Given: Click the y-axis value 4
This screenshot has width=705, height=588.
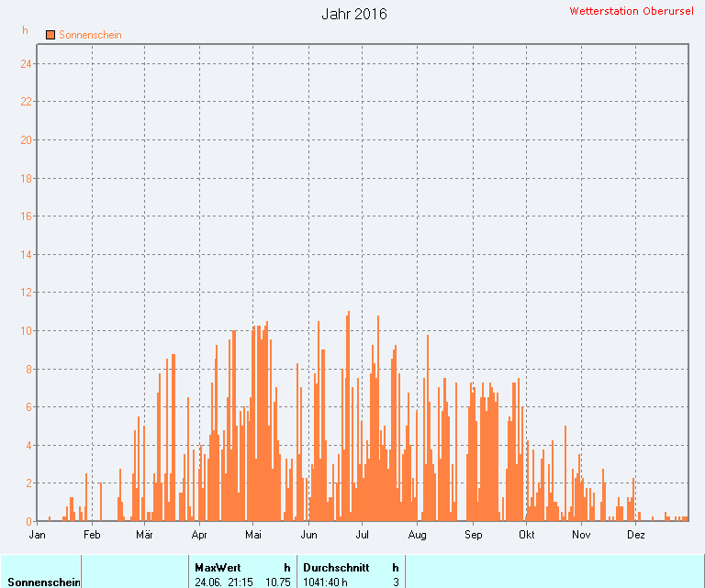Looking at the screenshot, I should (x=28, y=446).
